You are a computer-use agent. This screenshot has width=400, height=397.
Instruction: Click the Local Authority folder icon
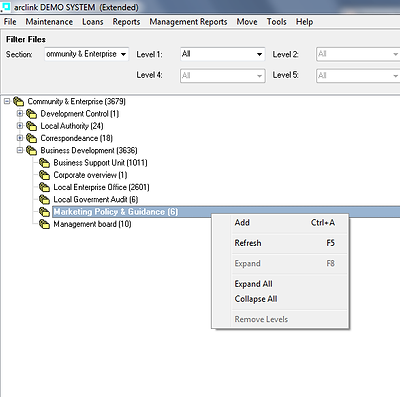pos(31,126)
